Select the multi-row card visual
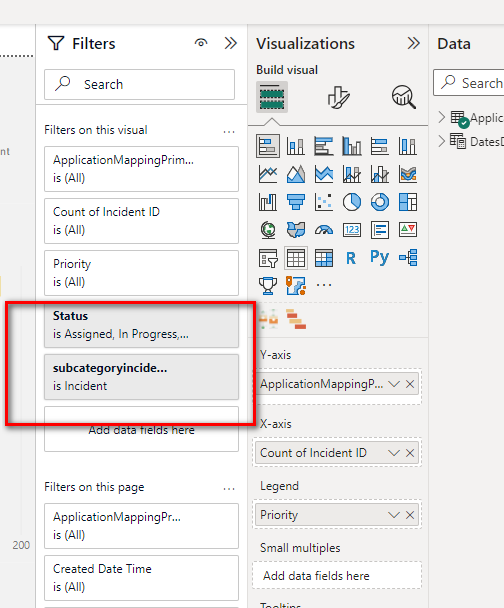The width and height of the screenshot is (504, 608). 380,230
